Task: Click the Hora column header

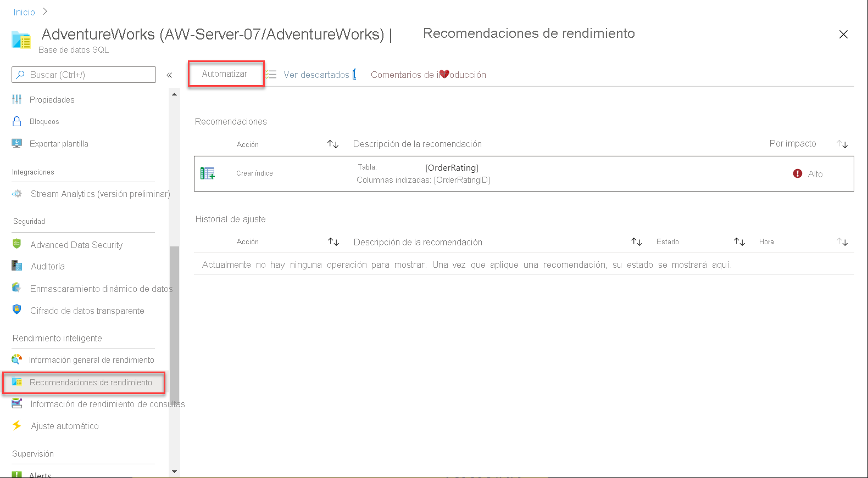Action: coord(766,241)
